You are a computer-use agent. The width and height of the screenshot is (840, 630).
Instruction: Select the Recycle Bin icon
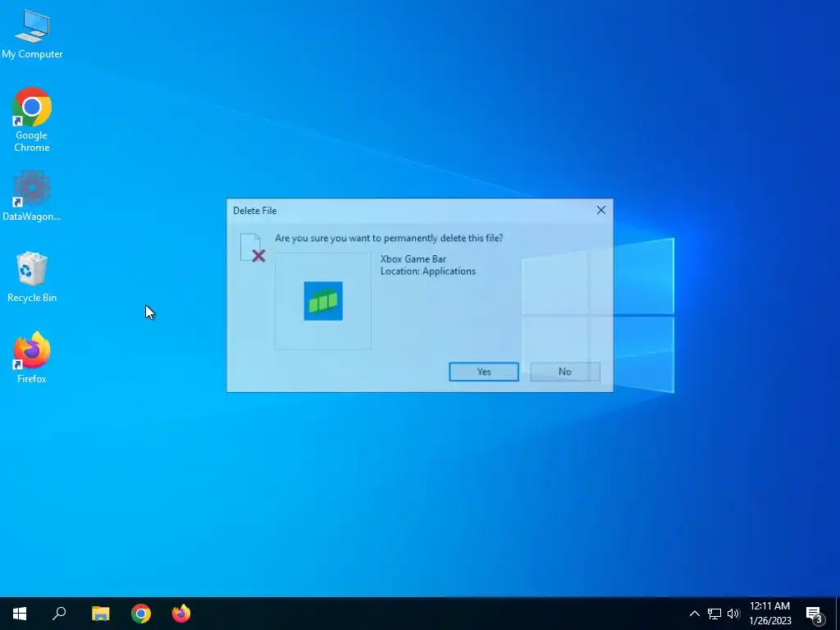click(32, 277)
